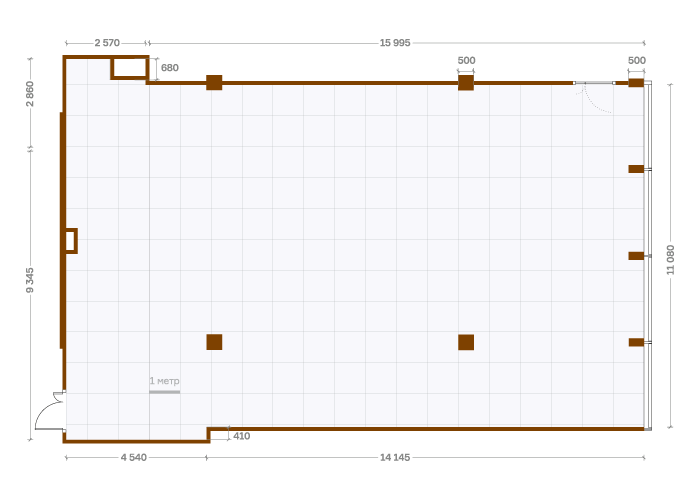Select the 680 dimension label near the shaft

click(x=169, y=68)
